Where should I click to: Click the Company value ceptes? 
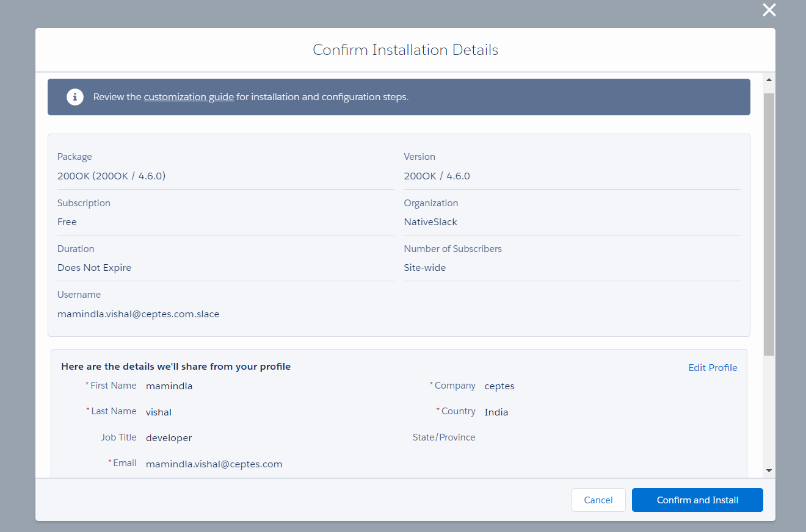(x=499, y=386)
